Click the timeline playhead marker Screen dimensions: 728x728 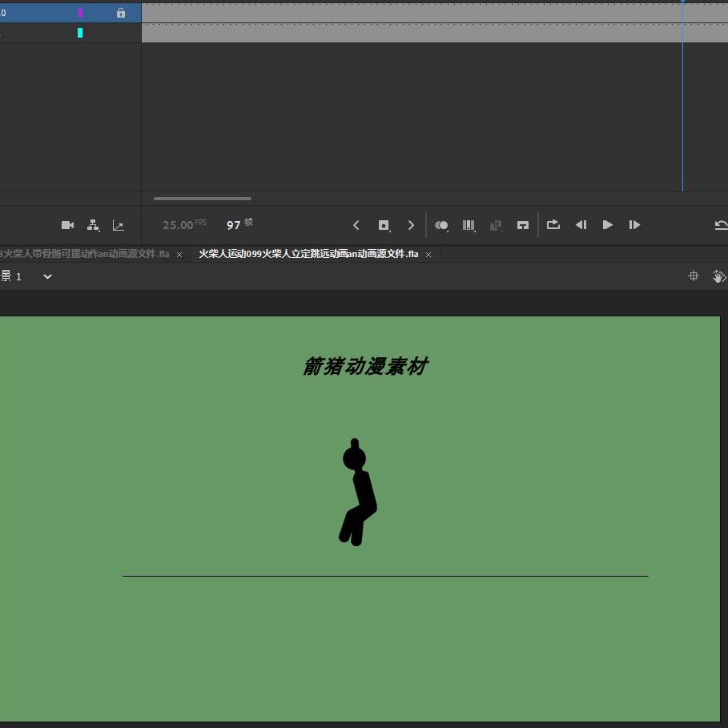coord(683,2)
